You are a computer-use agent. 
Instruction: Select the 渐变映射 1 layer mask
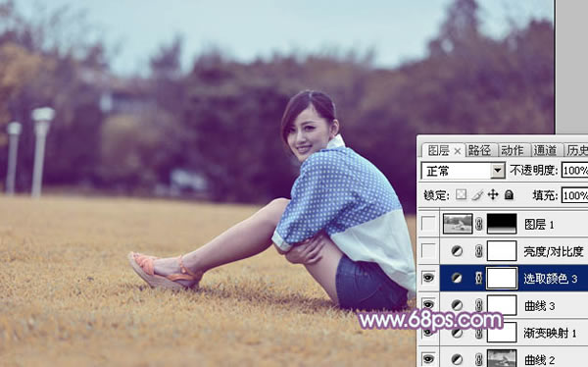click(x=502, y=333)
